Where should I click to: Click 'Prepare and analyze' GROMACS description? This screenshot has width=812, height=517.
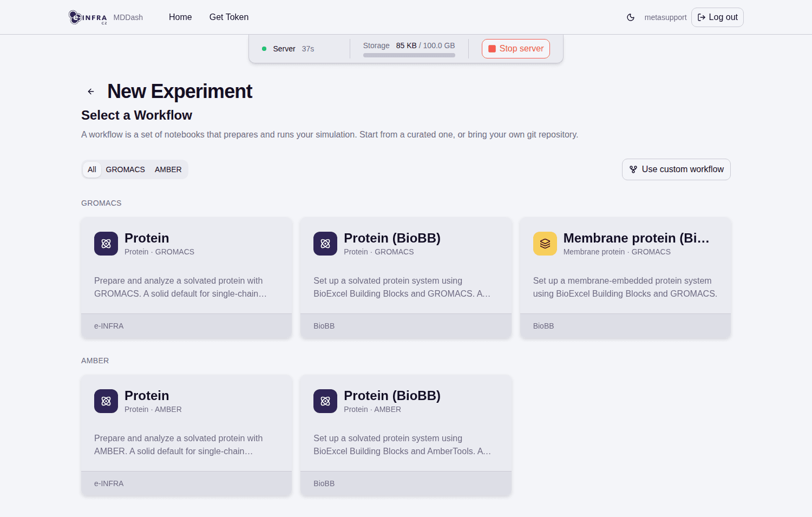[181, 287]
